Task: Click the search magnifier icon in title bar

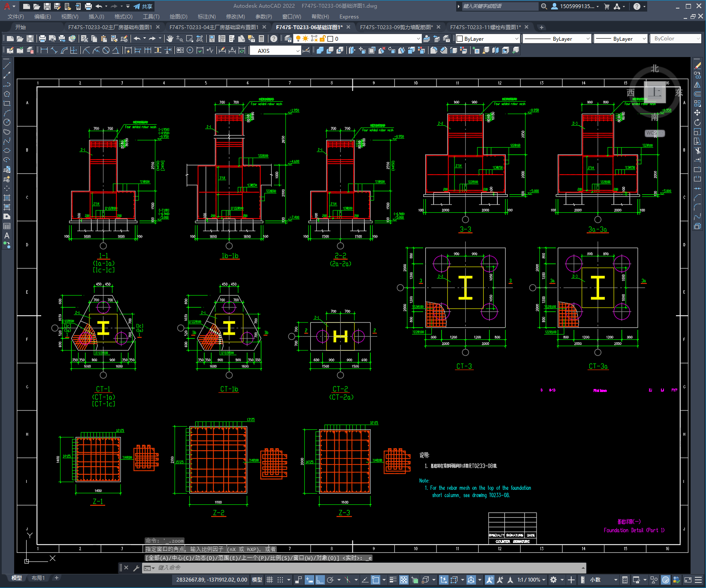Action: [x=544, y=6]
